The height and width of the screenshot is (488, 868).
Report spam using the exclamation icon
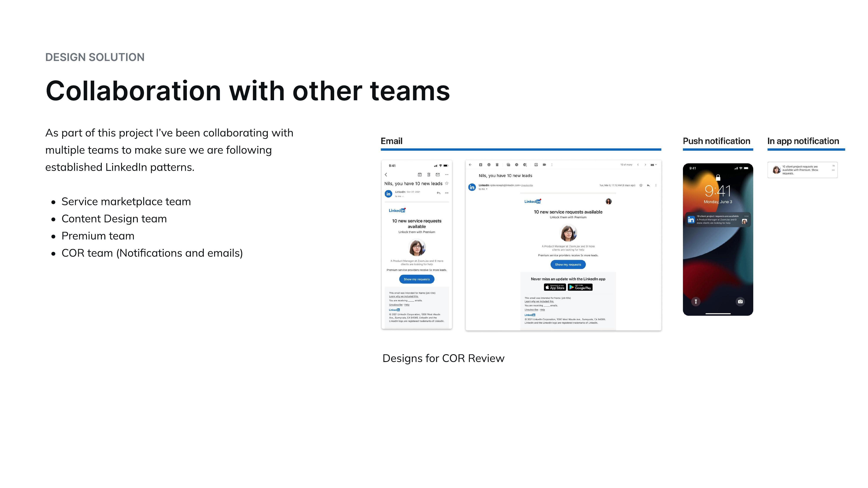pos(489,165)
